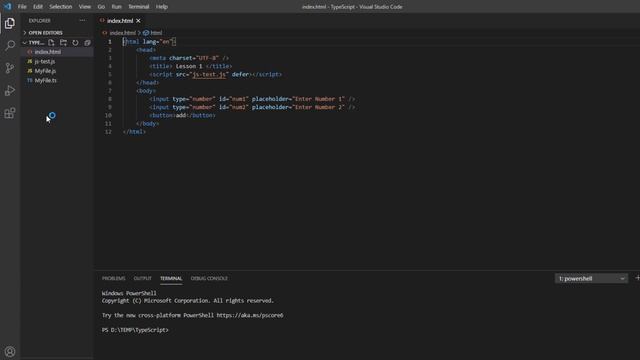The image size is (640, 360).
Task: Open the File menu
Action: point(22,7)
